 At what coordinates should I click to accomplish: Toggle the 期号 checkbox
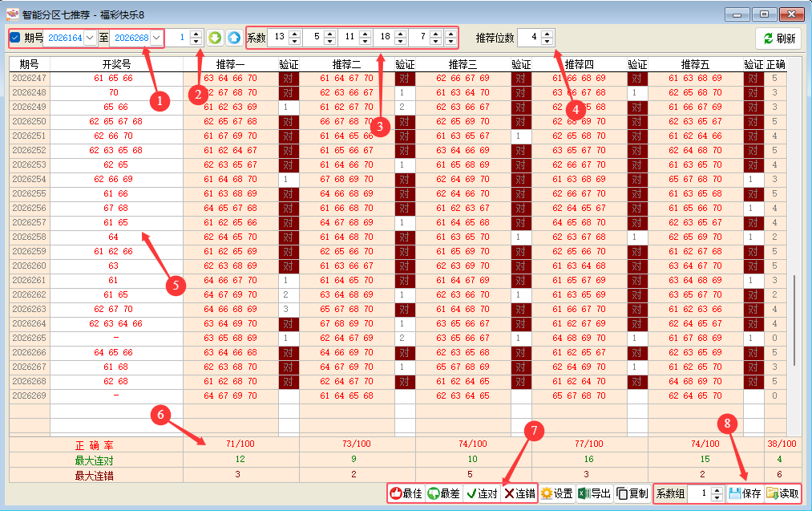[15, 38]
